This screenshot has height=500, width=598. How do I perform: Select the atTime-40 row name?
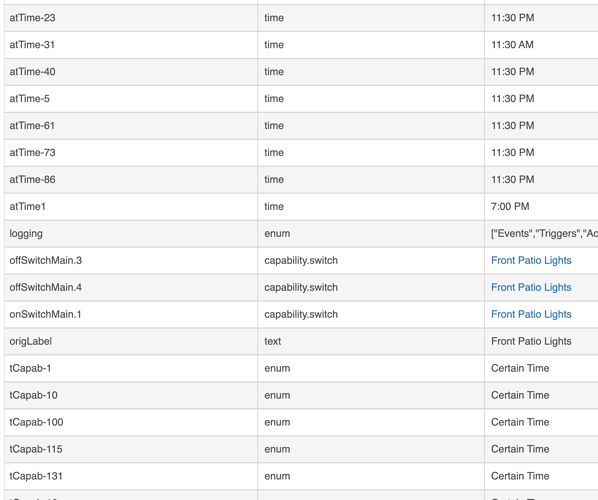(32, 72)
